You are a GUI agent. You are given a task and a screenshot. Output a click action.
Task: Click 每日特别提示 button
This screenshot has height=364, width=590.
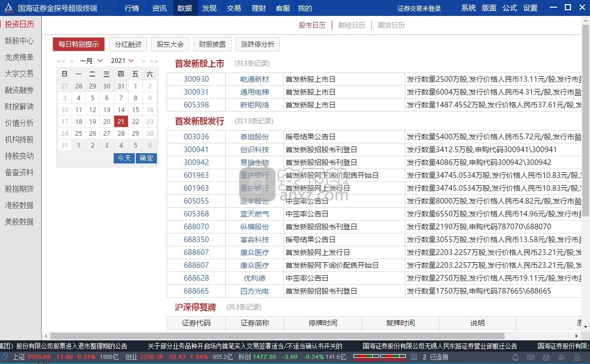click(78, 44)
